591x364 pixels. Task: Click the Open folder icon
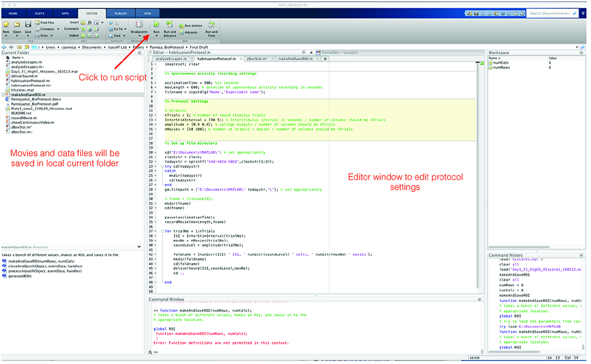(x=17, y=24)
